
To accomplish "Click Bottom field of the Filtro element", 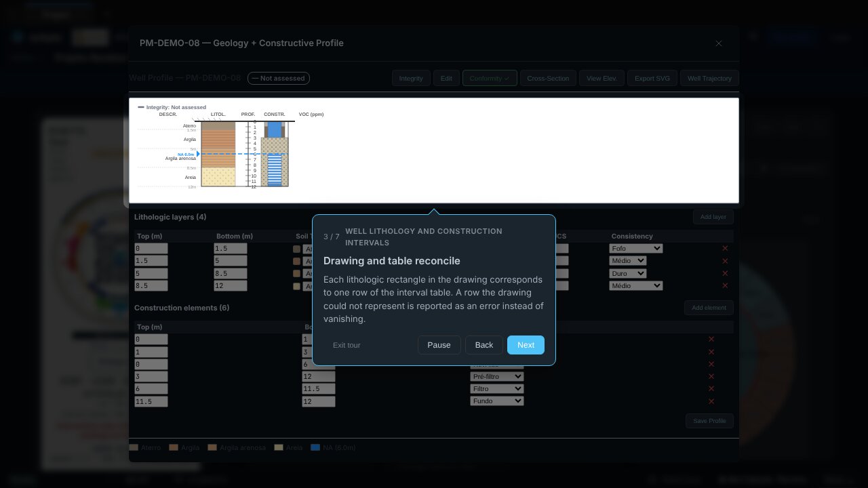I will coord(319,388).
